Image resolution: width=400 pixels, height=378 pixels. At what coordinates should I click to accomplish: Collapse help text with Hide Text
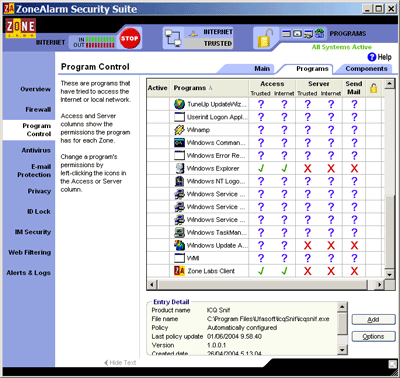(120, 363)
